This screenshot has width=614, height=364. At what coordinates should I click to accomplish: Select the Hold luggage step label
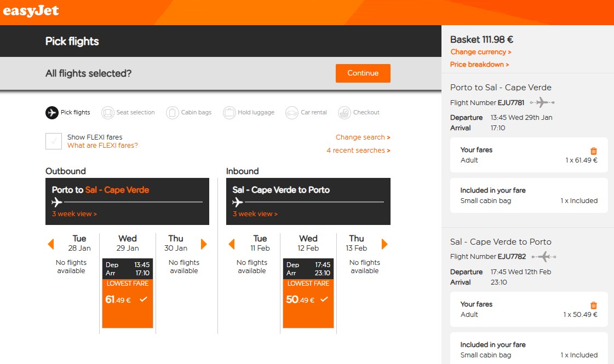(x=256, y=112)
